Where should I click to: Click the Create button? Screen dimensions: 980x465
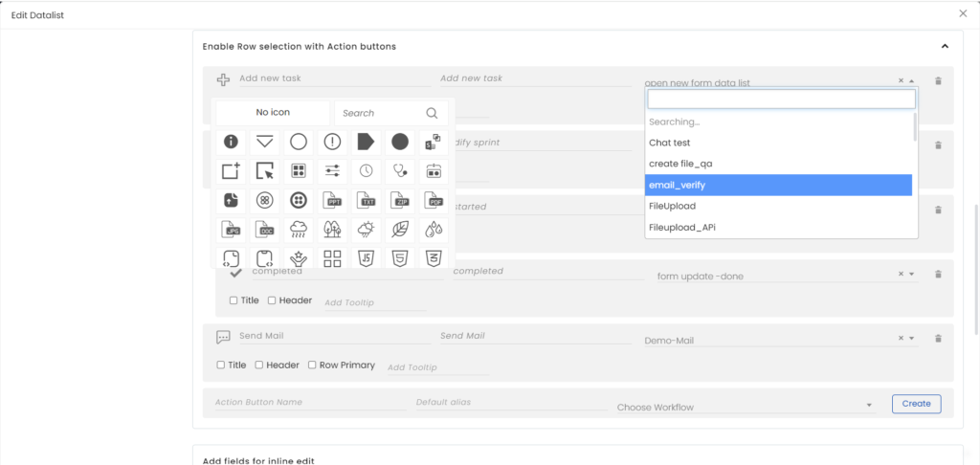click(916, 404)
